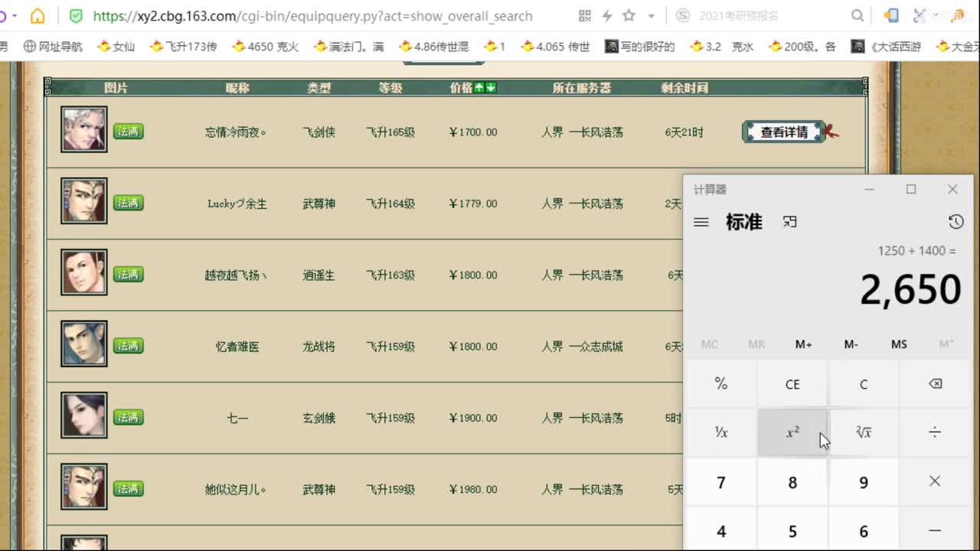Screen dimensions: 980x551
Task: Click the magnifier search icon in browser toolbar
Action: [x=857, y=16]
